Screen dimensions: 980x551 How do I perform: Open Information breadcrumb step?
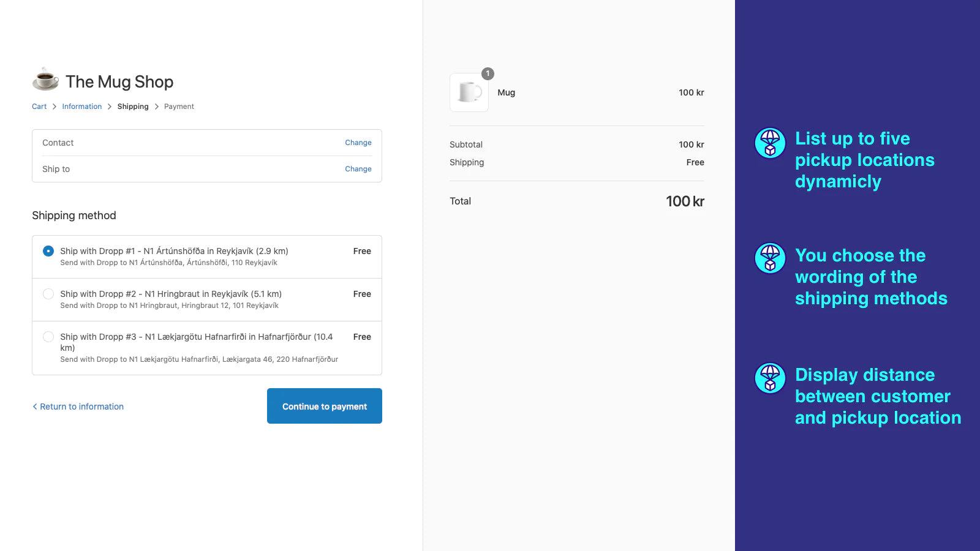tap(81, 107)
